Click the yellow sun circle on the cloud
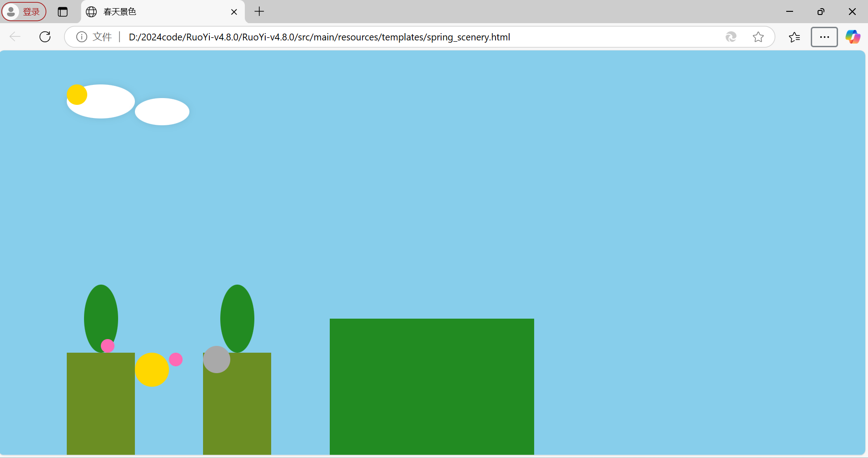This screenshot has width=868, height=458. 77,94
